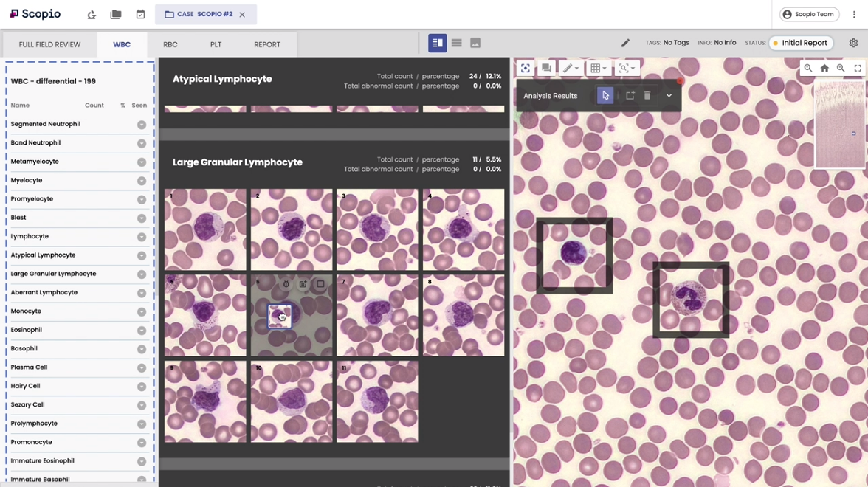The height and width of the screenshot is (487, 868).
Task: Open Large Granular Lymphocyte cell image 11
Action: 378,401
